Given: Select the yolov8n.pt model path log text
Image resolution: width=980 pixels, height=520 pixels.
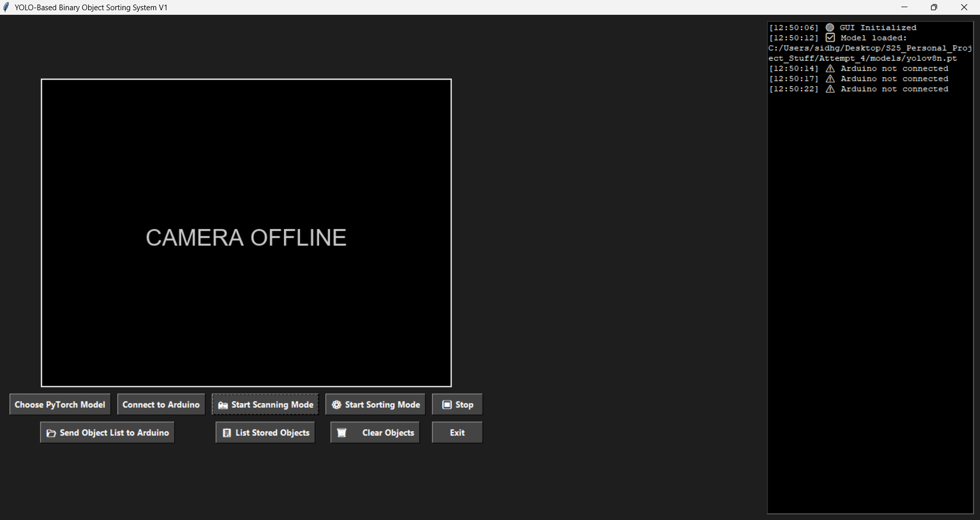Looking at the screenshot, I should pos(870,53).
